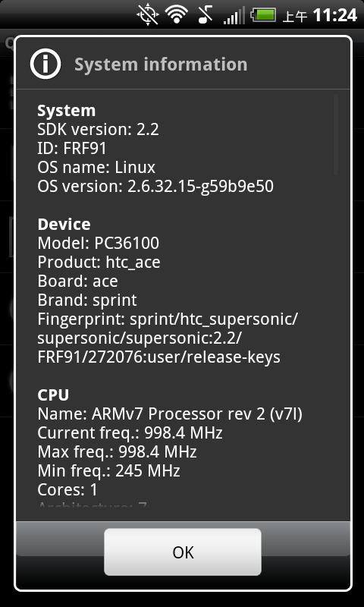Tap the Current freq.: 998.4 MHz line
The width and height of the screenshot is (364, 607).
[130, 433]
